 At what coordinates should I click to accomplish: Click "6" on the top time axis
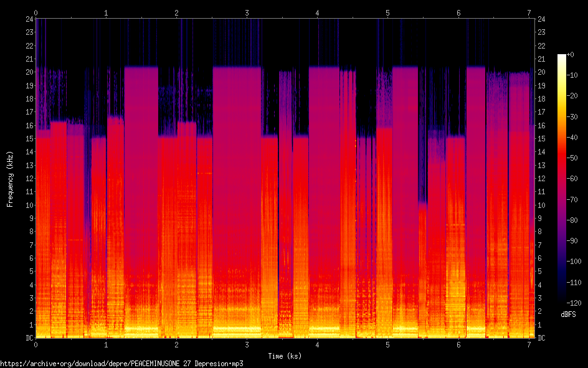click(458, 13)
